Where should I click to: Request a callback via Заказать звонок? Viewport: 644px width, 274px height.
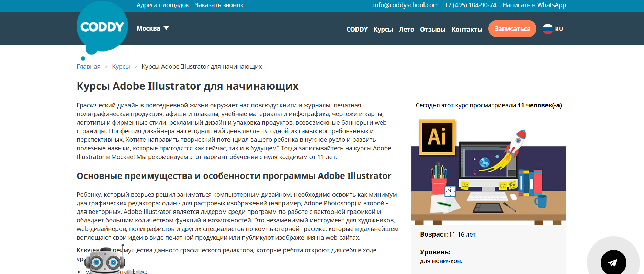pos(219,5)
